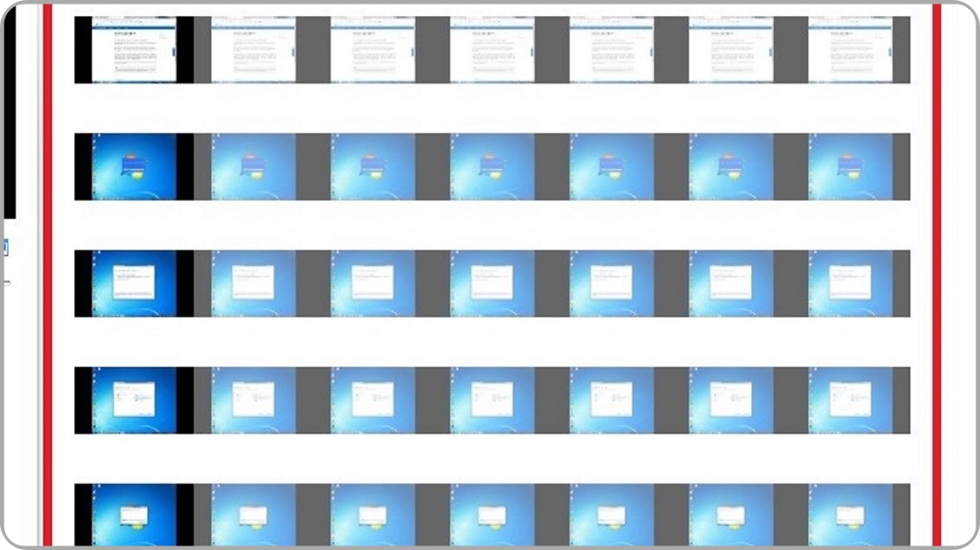Open the seventh thumbnail in the fourth row

(850, 400)
